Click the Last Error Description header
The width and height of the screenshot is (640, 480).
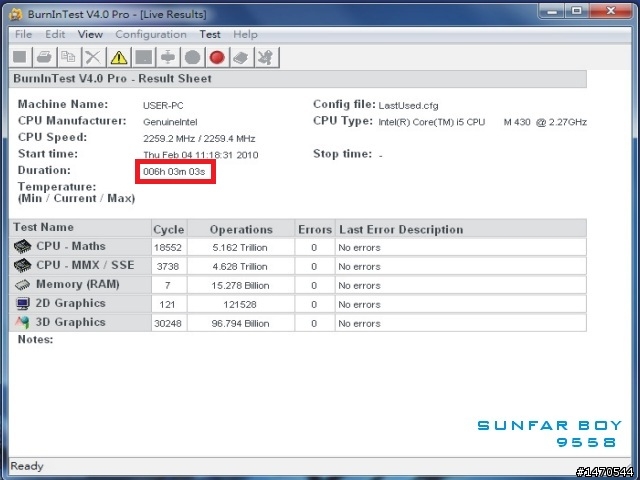461,229
